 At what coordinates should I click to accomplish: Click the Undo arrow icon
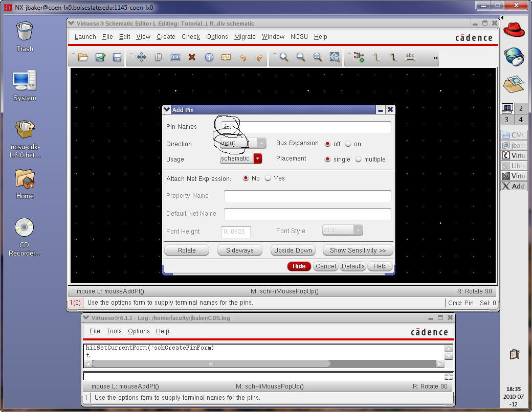click(x=243, y=58)
